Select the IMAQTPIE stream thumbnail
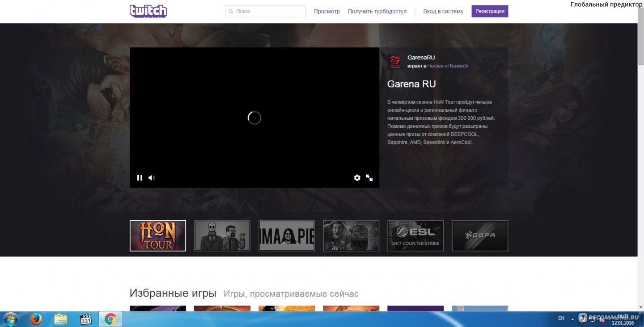644x327 pixels. [x=287, y=235]
